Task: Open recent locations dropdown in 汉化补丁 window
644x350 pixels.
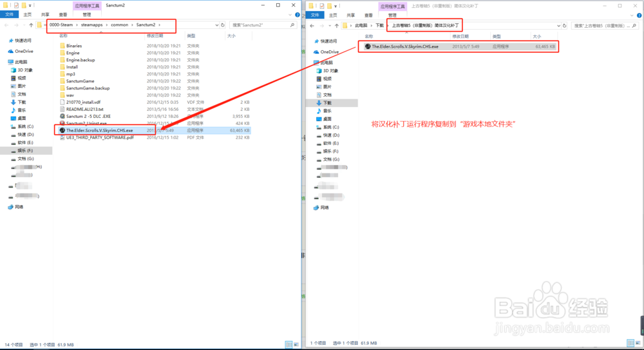Action: (330, 26)
